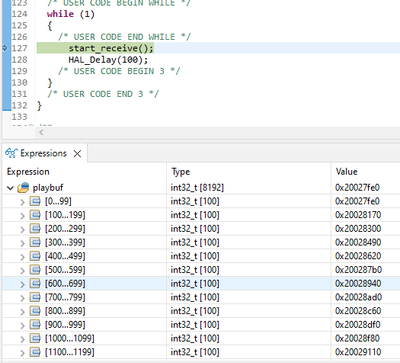Expand the [600...699] array range
400x363 pixels.
[x=22, y=284]
